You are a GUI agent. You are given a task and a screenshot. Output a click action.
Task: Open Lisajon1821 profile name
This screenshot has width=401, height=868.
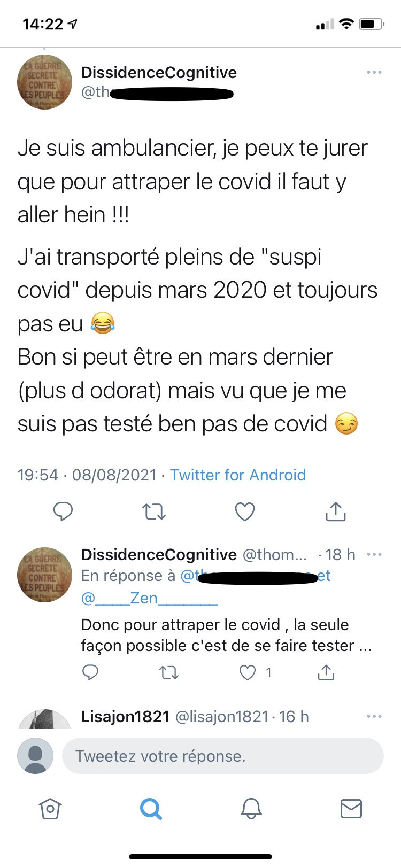coord(125,717)
